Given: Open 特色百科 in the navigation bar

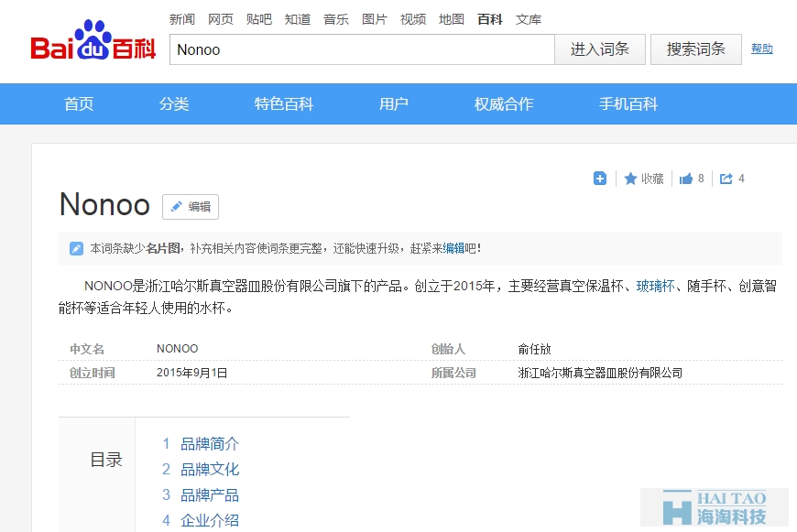Looking at the screenshot, I should pos(284,104).
